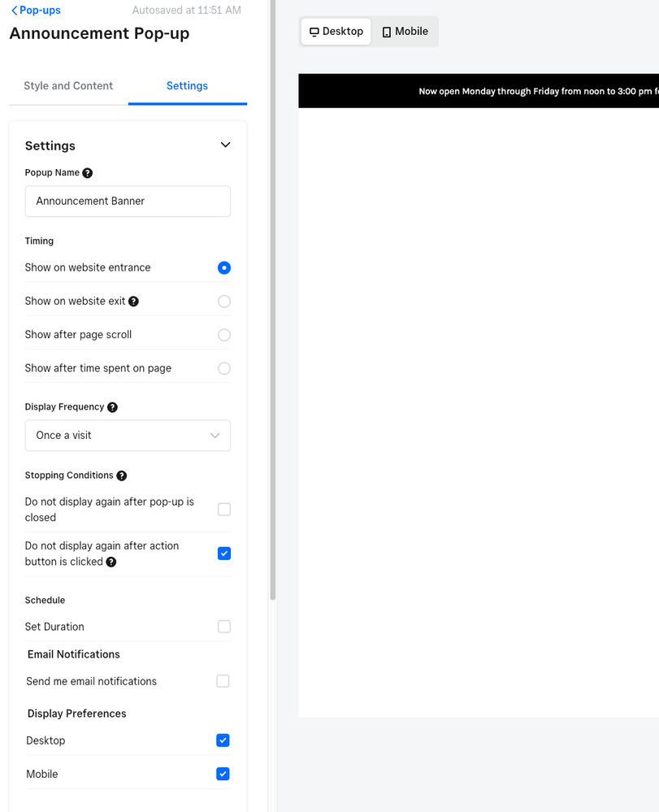This screenshot has height=812, width=659.
Task: Go back to the Pop-ups list
Action: (36, 11)
